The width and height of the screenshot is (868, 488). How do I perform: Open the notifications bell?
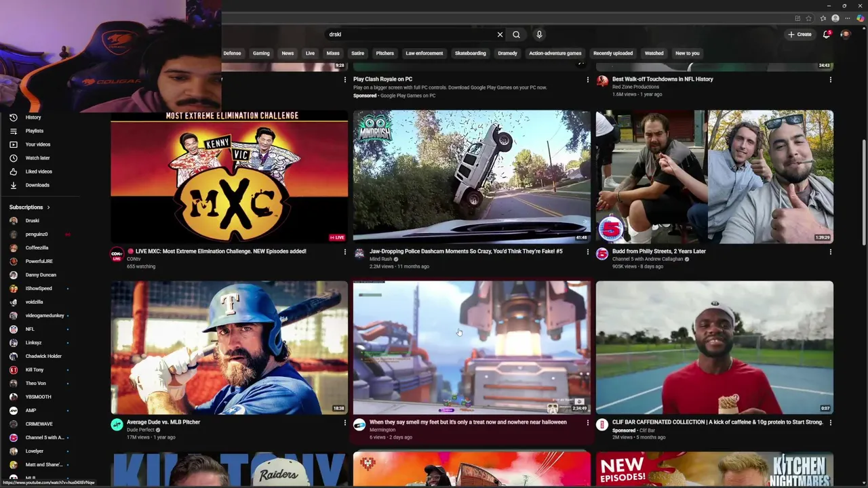[826, 34]
